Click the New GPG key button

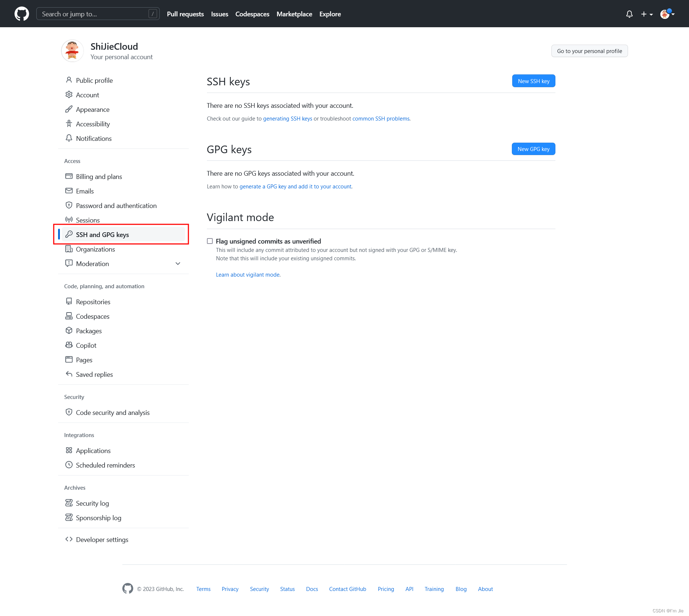[x=534, y=149]
